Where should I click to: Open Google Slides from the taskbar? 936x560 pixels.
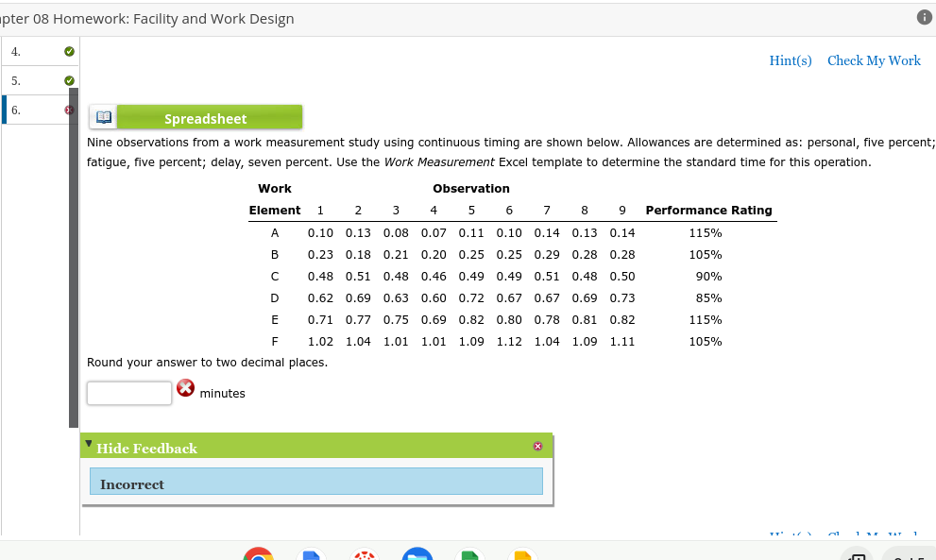point(521,554)
